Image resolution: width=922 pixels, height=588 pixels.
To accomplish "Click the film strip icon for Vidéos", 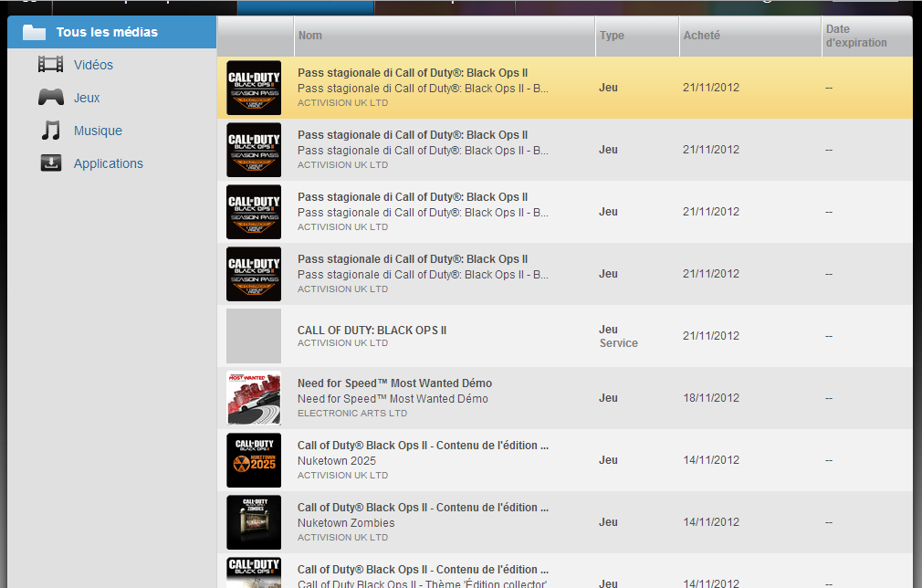I will tap(50, 64).
